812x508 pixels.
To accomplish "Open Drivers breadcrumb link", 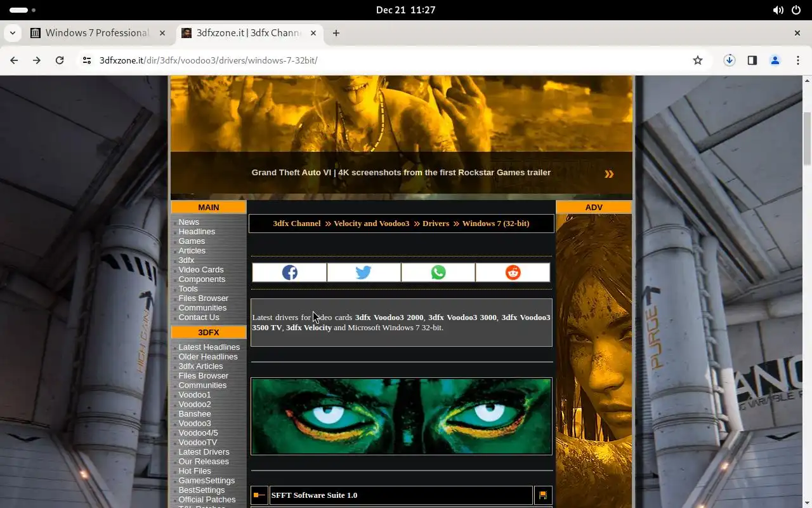I will 436,224.
